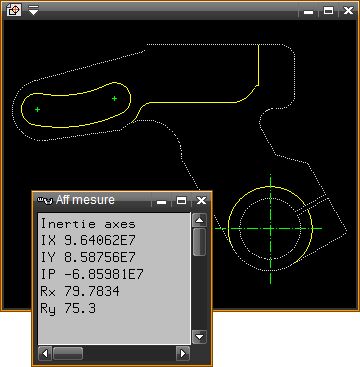Click the center of the green crosshair circle
The height and width of the screenshot is (367, 360).
[270, 228]
